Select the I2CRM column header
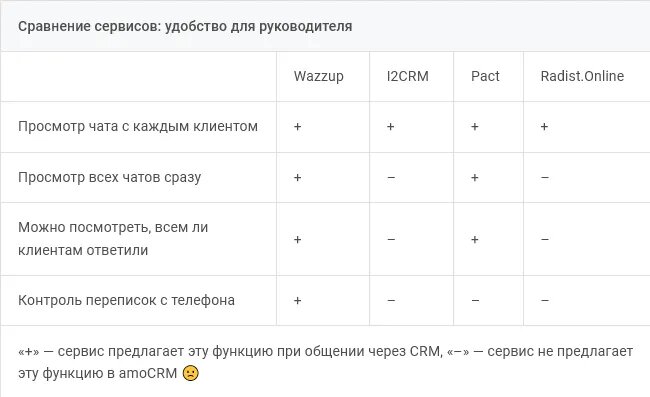 click(407, 76)
